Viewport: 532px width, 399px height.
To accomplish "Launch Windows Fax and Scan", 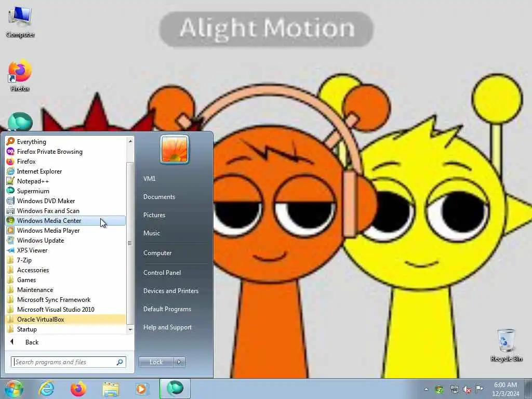I will point(65,210).
